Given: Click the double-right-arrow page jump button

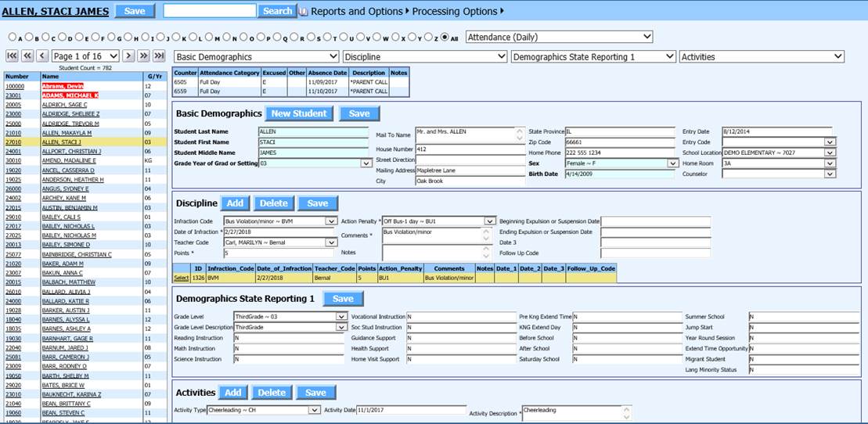Looking at the screenshot, I should pyautogui.click(x=143, y=56).
